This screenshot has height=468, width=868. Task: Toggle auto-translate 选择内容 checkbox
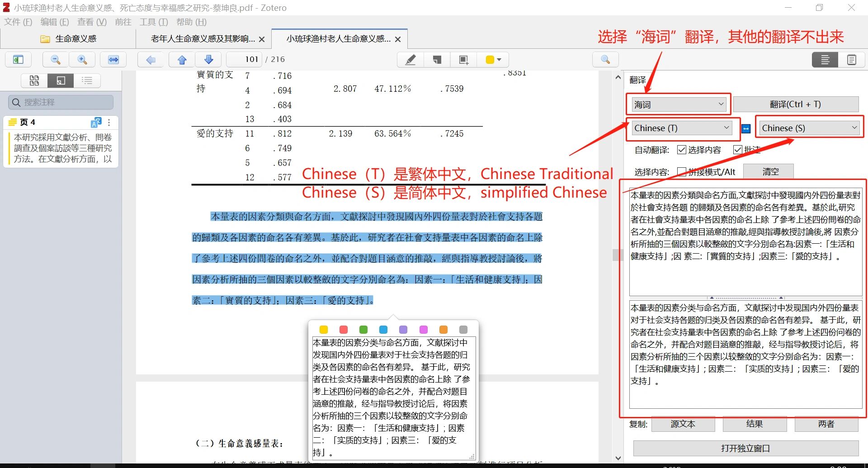(x=682, y=150)
